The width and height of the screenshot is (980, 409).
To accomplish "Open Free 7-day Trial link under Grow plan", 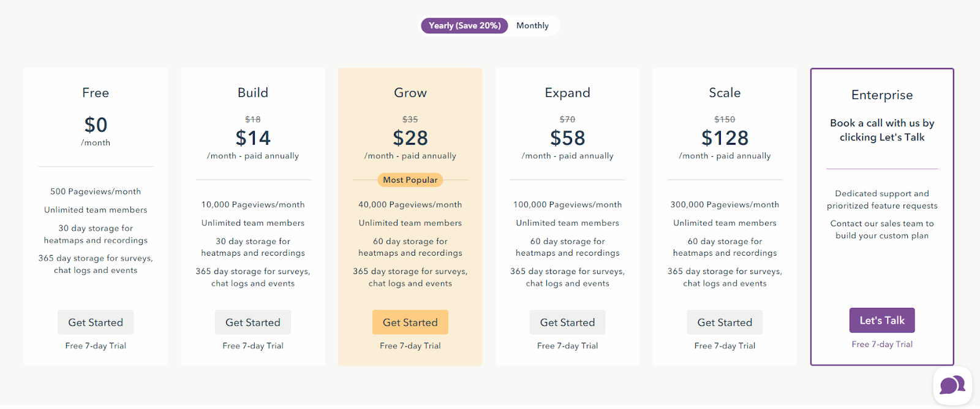I will click(x=410, y=346).
